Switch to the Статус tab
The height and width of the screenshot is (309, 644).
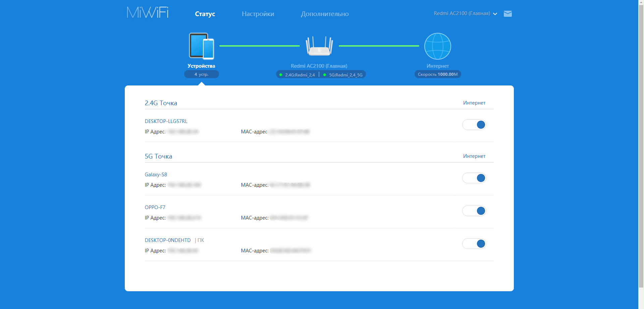click(x=205, y=14)
